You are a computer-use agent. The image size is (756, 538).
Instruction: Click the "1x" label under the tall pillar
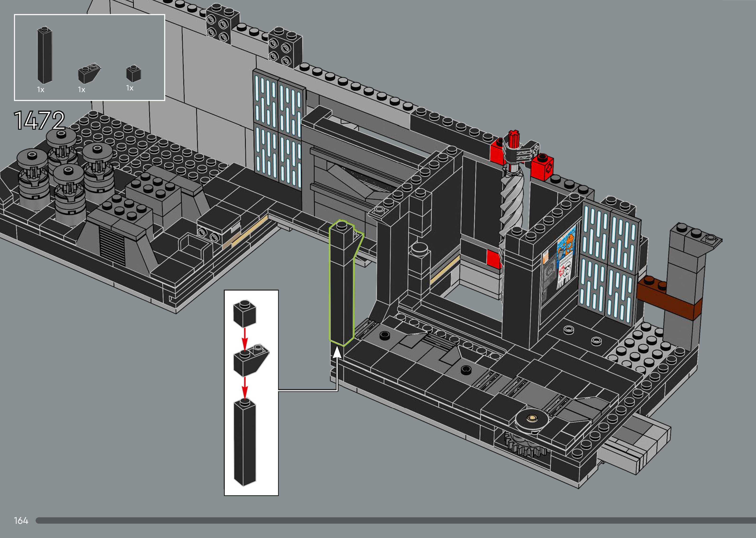pos(41,90)
